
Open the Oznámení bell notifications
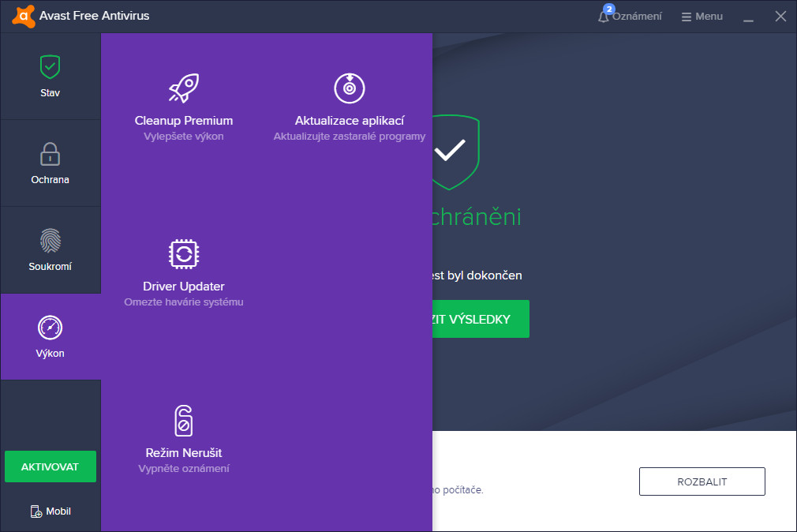(630, 17)
